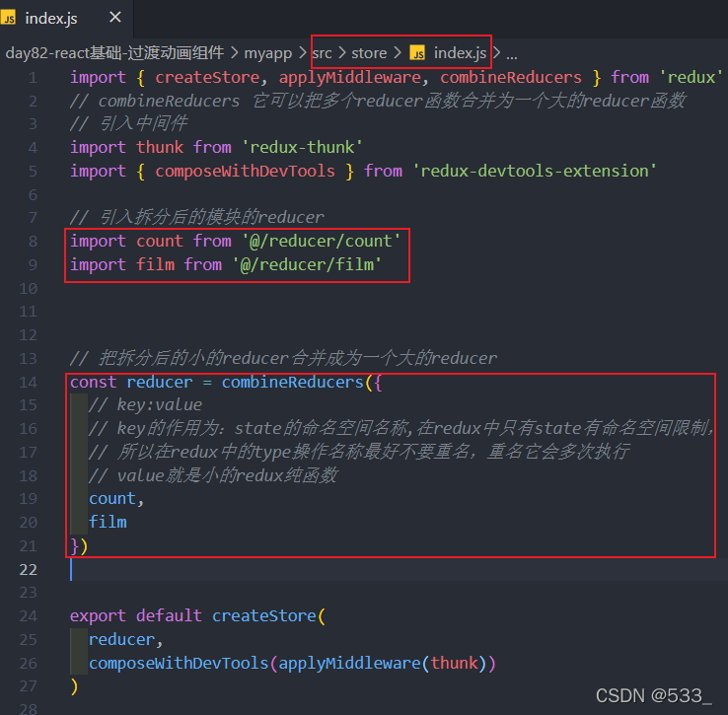Click 'const' keyword on line 14
The image size is (728, 715).
click(94, 382)
